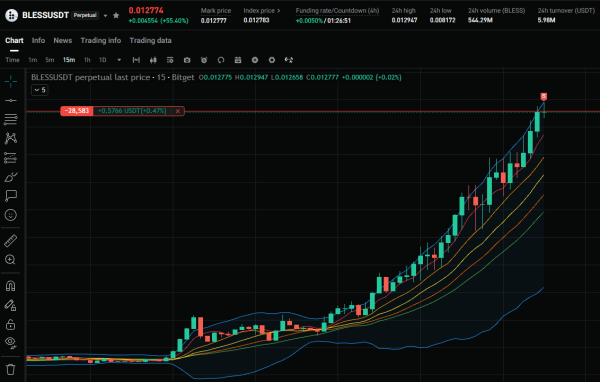Click the 24h volume value 544.29M

click(480, 20)
